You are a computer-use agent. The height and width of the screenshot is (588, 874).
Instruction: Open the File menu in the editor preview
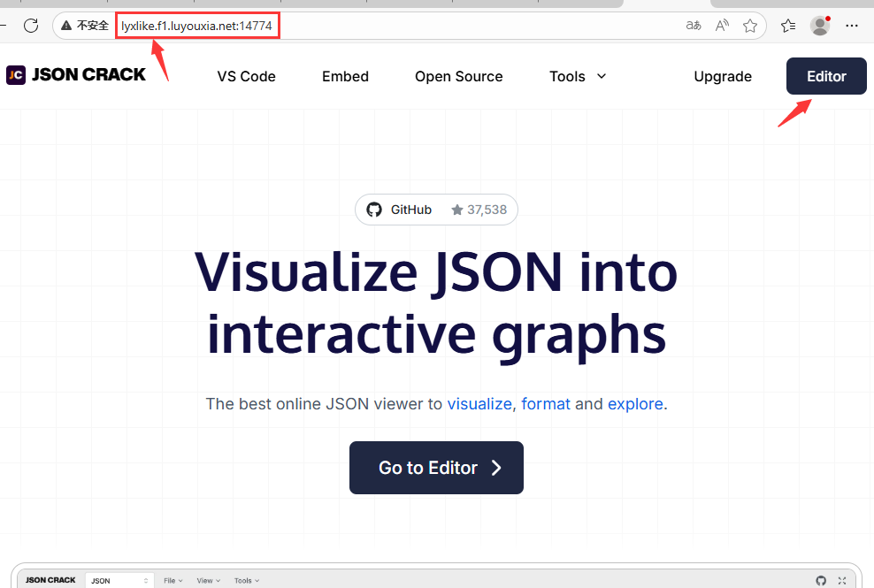[x=172, y=581]
